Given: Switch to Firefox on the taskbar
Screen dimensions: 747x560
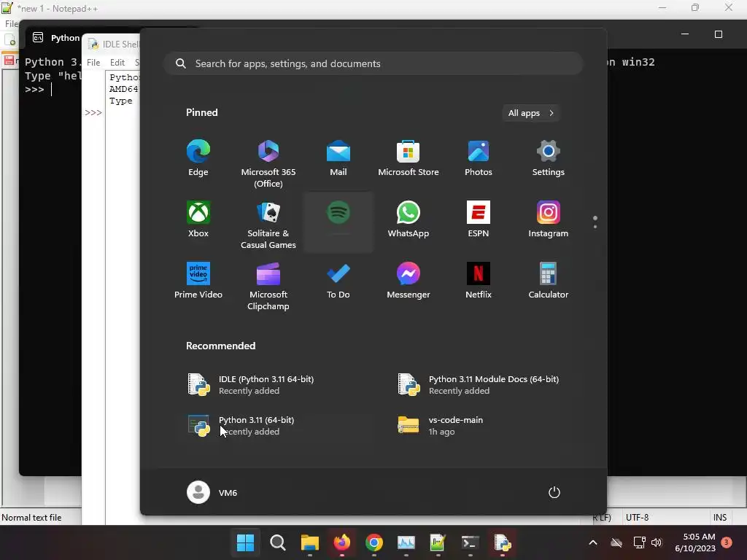Looking at the screenshot, I should pyautogui.click(x=341, y=542).
